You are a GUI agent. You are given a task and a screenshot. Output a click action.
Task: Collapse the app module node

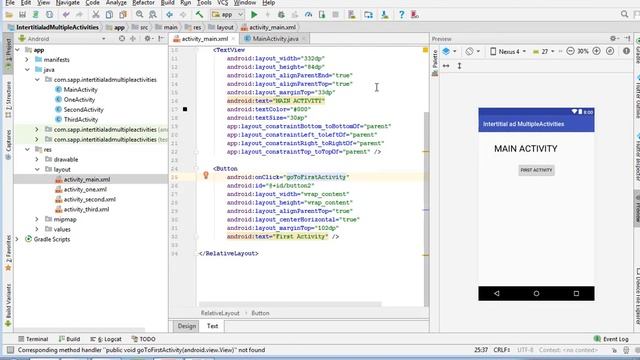18,50
